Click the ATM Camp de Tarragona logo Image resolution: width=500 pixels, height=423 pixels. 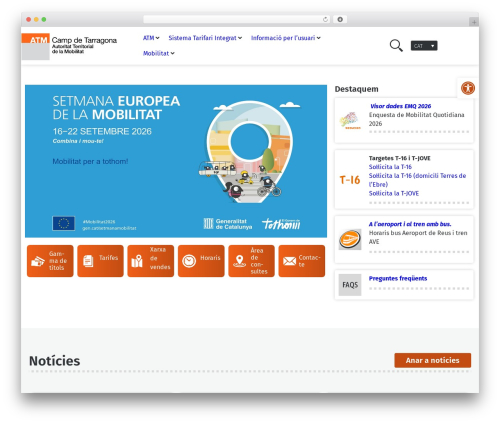tap(69, 46)
